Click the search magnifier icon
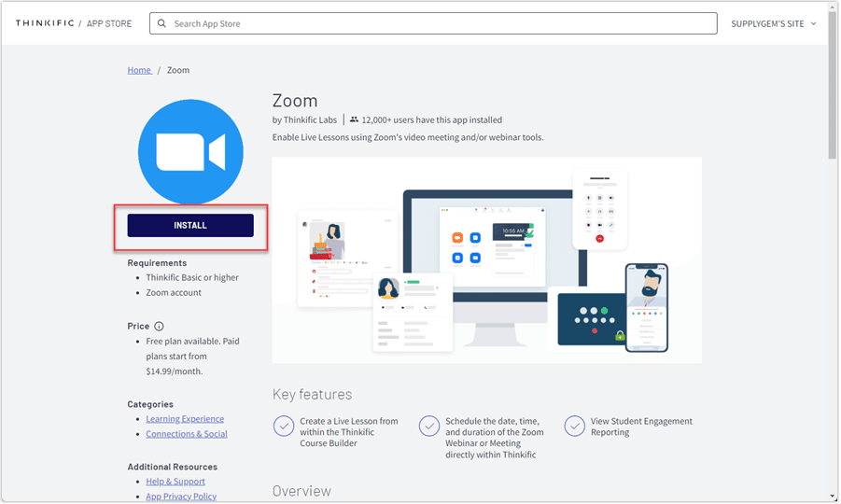This screenshot has height=504, width=841. tap(161, 23)
